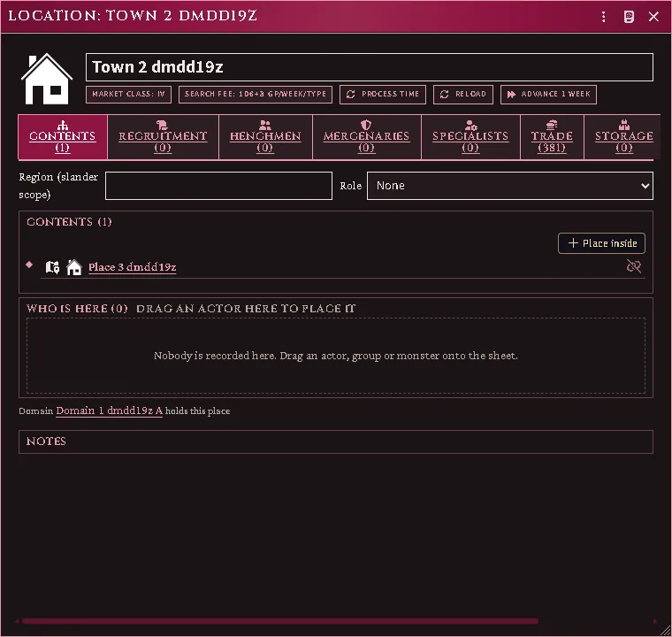Open the Domain 1 dmdd19z A link
672x637 pixels.
pos(110,411)
